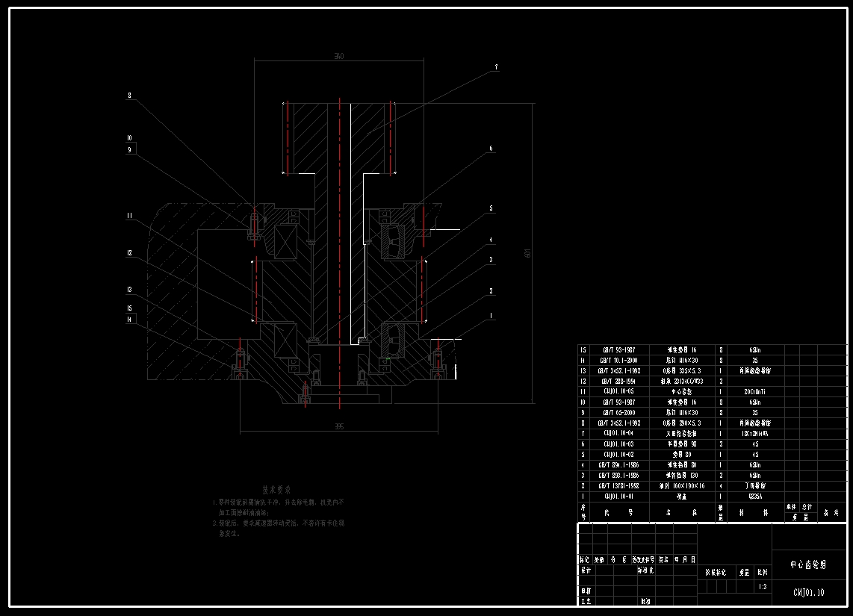This screenshot has width=853, height=616.
Task: Click the 340 width dimension above the assembly
Action: pyautogui.click(x=338, y=56)
